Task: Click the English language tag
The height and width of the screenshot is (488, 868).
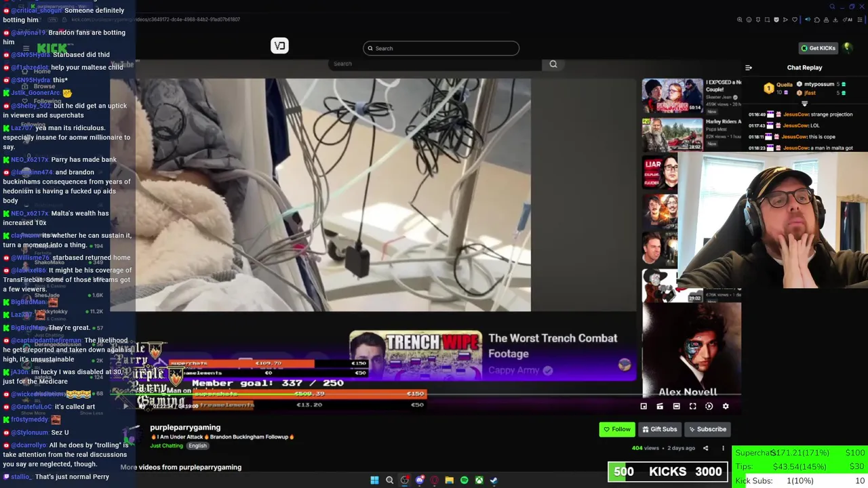Action: click(197, 446)
